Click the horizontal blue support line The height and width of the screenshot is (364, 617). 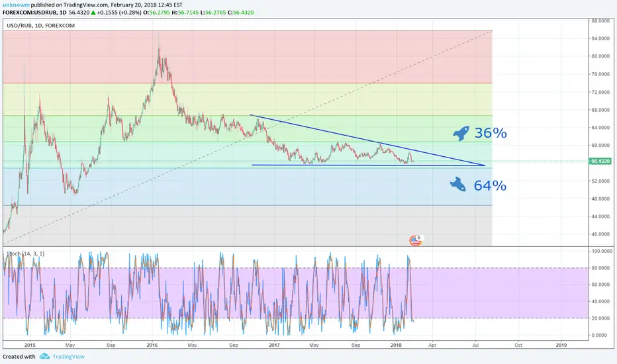(x=368, y=165)
